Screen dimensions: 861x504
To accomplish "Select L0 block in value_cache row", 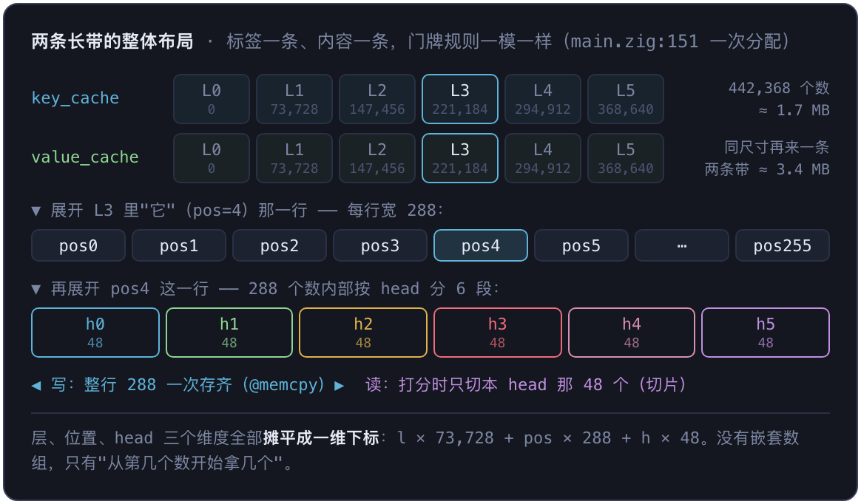I will pyautogui.click(x=212, y=158).
